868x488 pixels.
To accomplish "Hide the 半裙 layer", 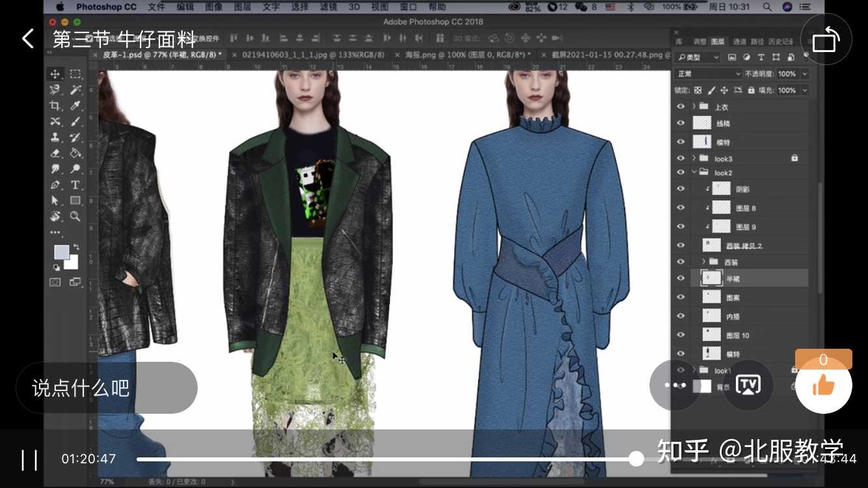I will [681, 278].
